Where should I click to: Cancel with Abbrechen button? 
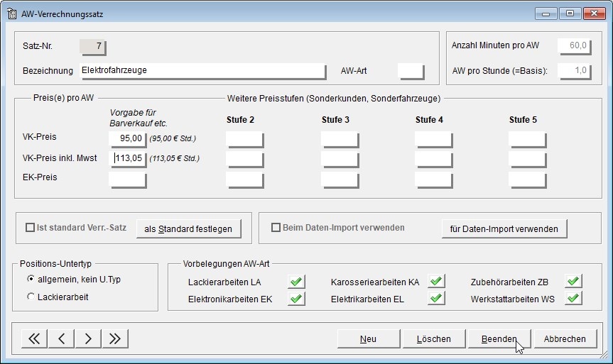coord(565,338)
